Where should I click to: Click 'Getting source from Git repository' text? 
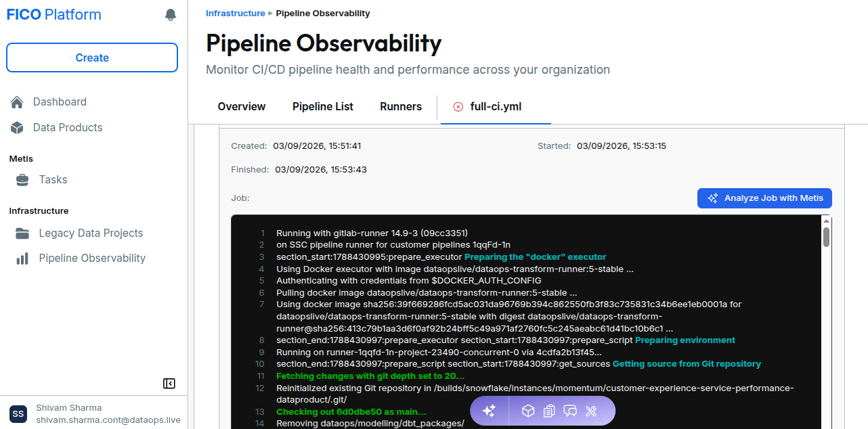687,364
